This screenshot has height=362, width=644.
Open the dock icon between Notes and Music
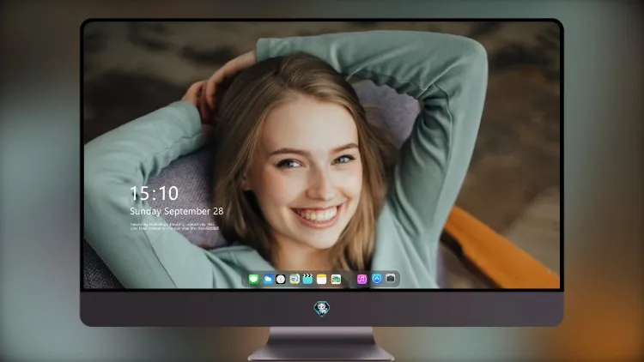coord(336,280)
